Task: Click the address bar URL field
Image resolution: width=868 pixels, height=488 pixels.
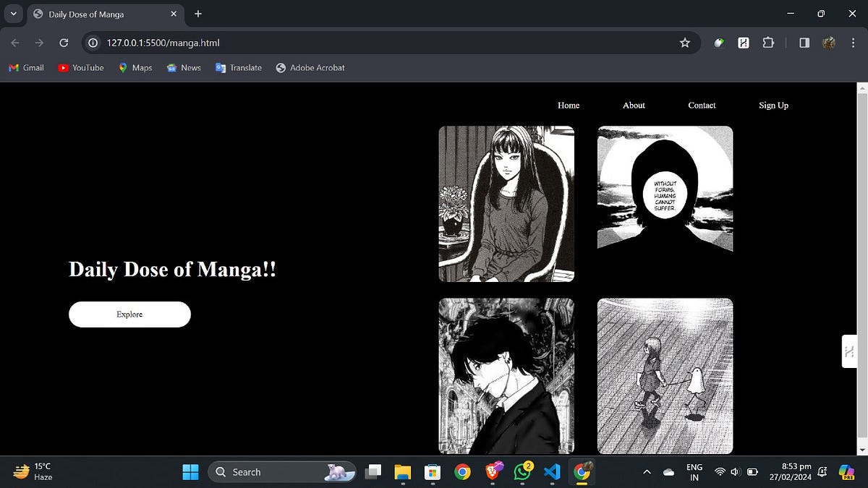Action: 391,43
